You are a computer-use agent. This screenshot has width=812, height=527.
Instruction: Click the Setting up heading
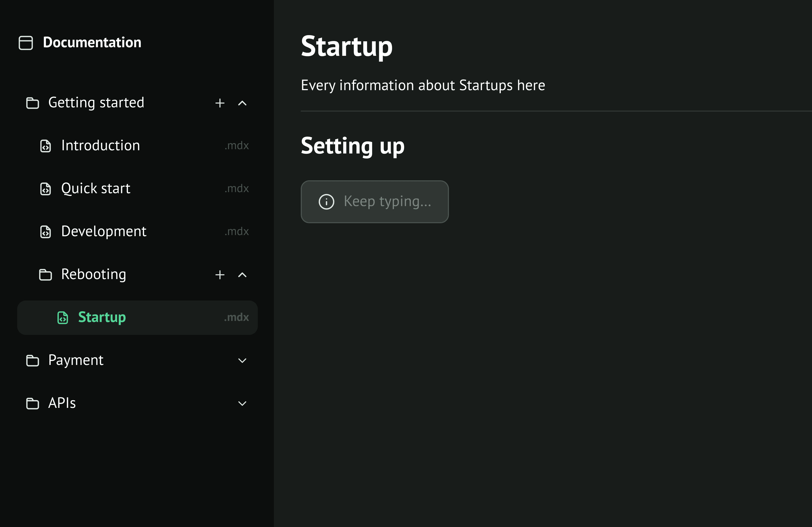[353, 146]
